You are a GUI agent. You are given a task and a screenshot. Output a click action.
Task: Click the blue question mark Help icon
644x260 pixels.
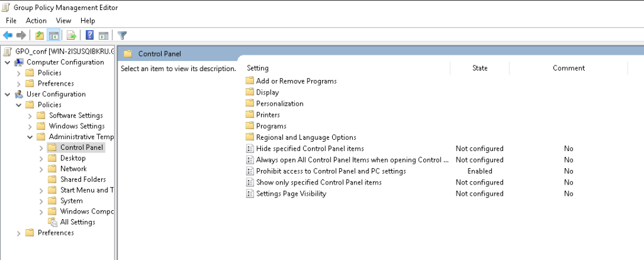coord(90,35)
